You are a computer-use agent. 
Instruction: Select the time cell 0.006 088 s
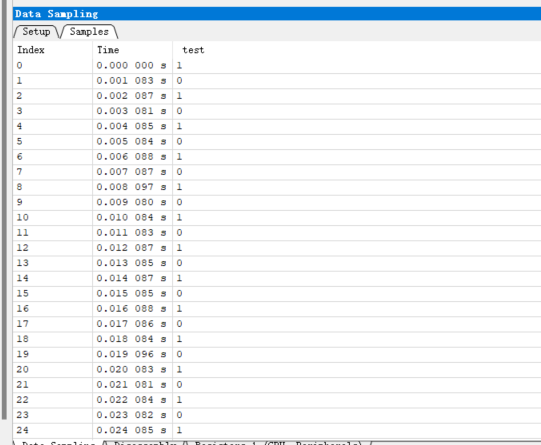(132, 157)
